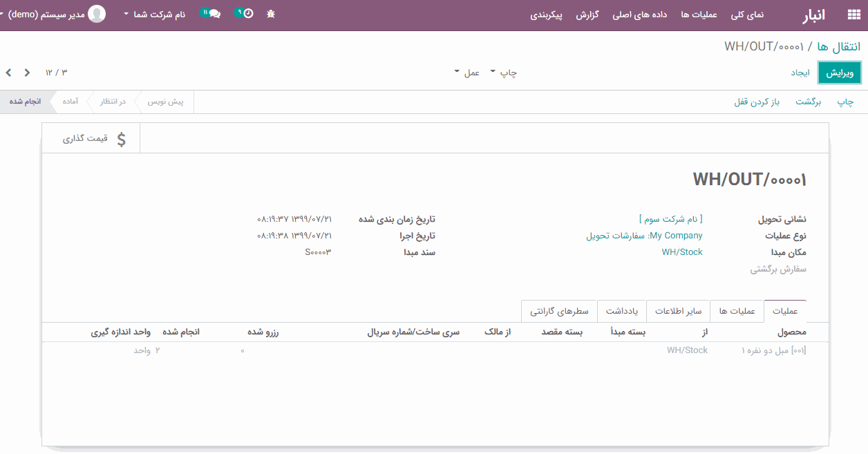Select the عملیات ها notebook tab
This screenshot has height=454, width=868.
click(x=737, y=311)
